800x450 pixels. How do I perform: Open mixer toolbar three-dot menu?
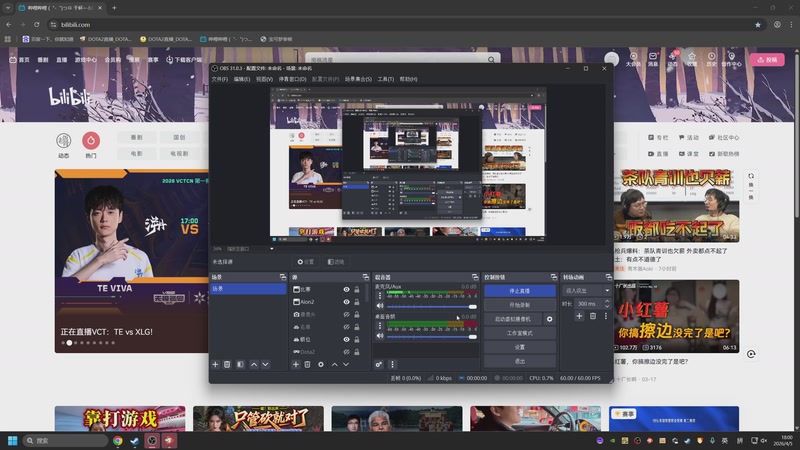[392, 364]
